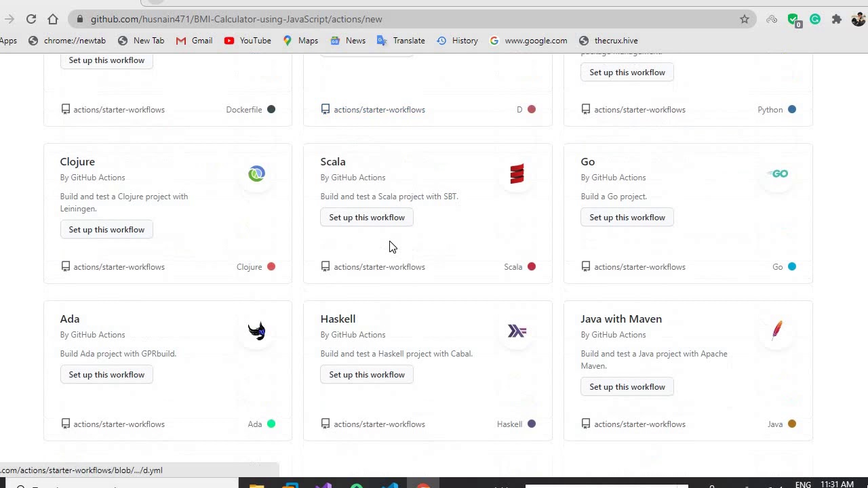The width and height of the screenshot is (868, 488).
Task: Open the chrome://newtab bookmark
Action: pyautogui.click(x=67, y=41)
